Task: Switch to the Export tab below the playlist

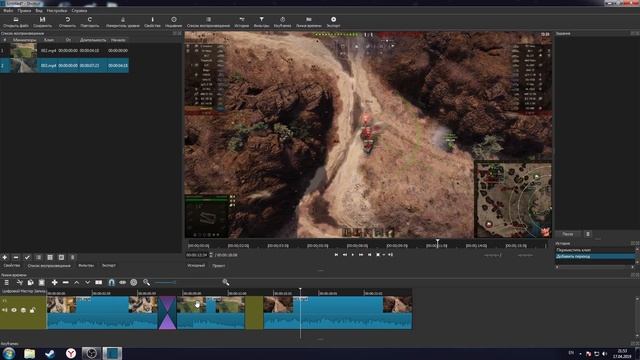Action: point(109,265)
